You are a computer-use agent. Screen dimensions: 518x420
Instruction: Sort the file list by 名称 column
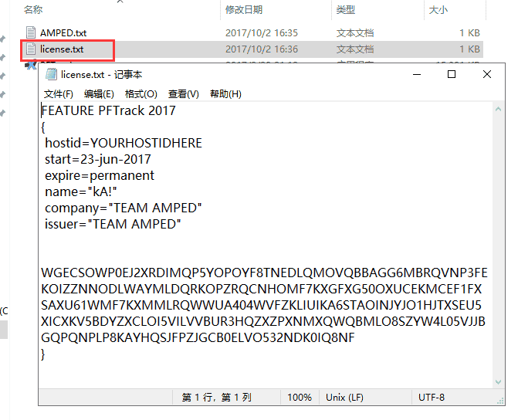pyautogui.click(x=33, y=9)
